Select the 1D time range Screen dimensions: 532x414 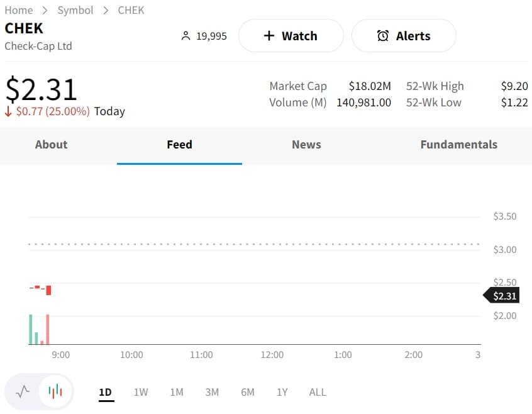tap(105, 392)
